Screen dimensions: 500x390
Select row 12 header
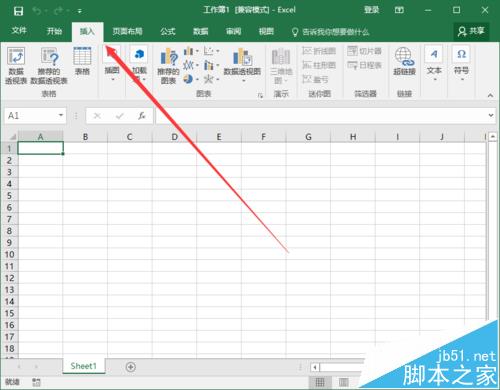[9, 278]
